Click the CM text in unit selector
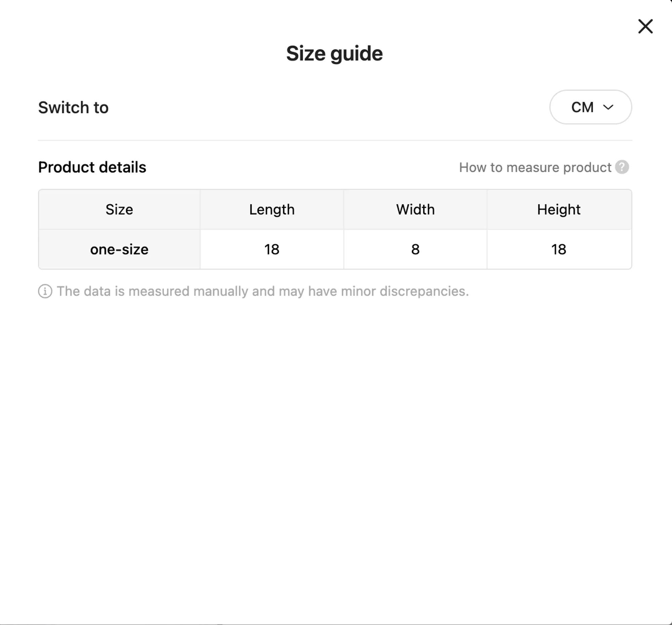The height and width of the screenshot is (625, 672). pos(582,107)
